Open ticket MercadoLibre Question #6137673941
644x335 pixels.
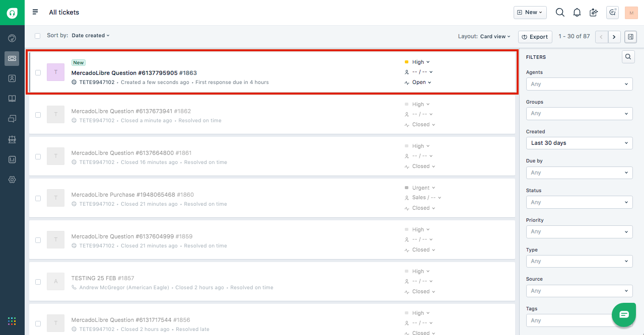tap(131, 111)
